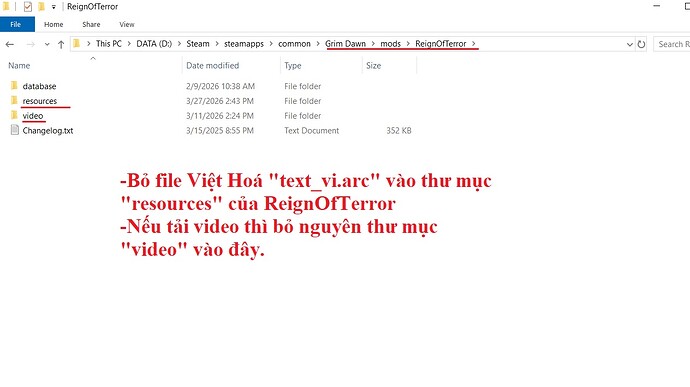Click the 352 KB size cell

click(399, 131)
